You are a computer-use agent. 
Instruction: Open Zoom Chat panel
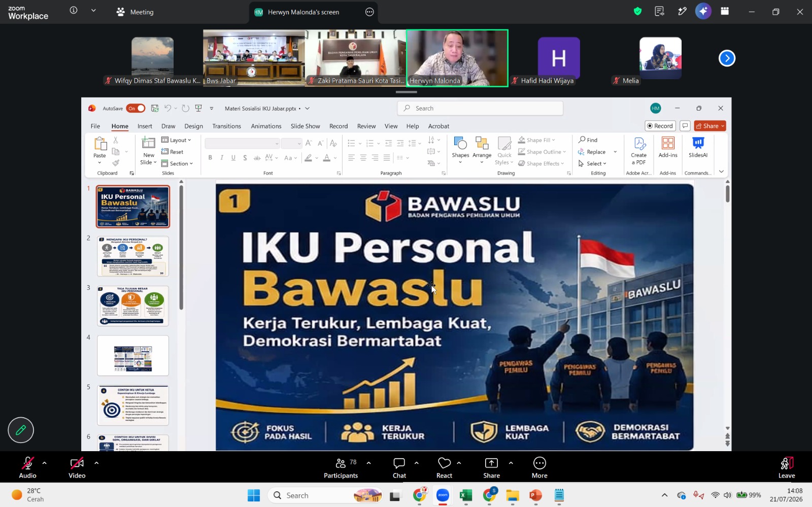[399, 467]
